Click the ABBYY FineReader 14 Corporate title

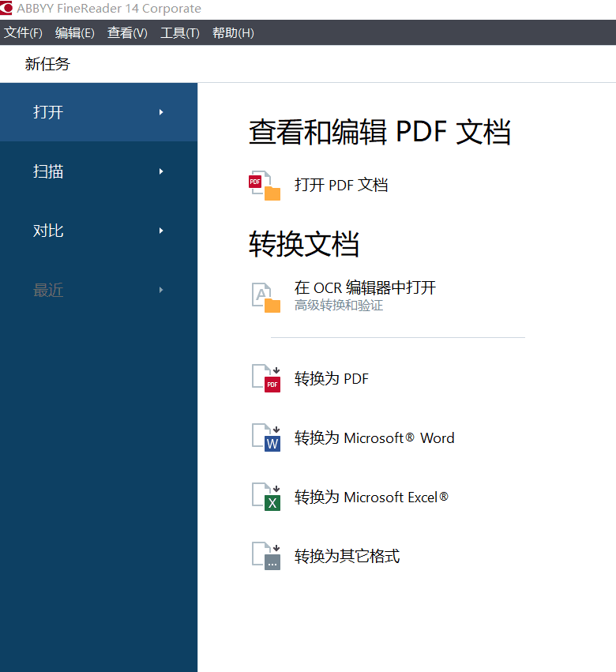coord(109,9)
